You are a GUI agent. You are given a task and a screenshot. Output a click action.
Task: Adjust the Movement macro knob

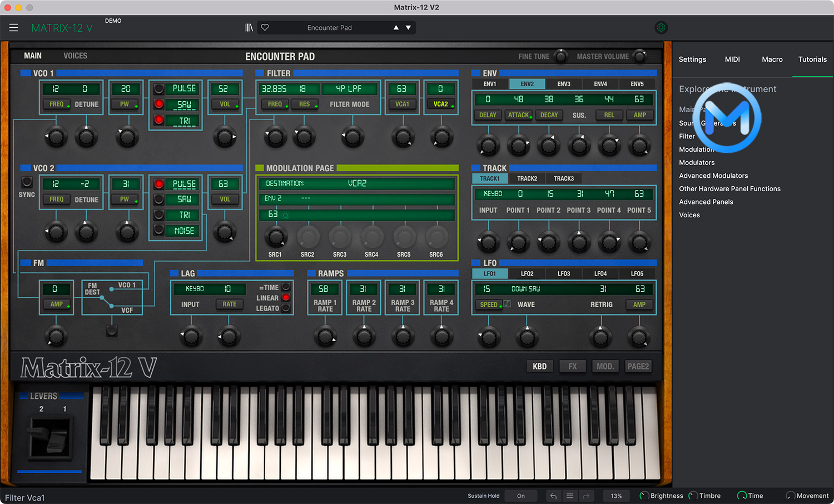[790, 496]
